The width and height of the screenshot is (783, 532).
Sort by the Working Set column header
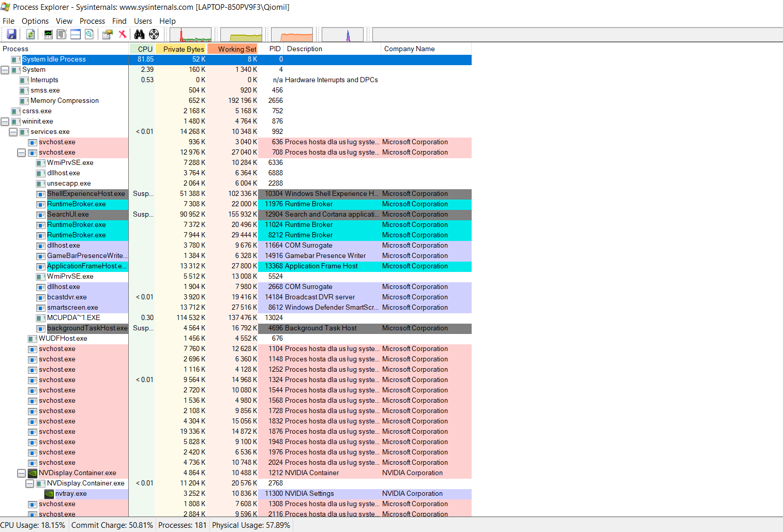(233, 49)
